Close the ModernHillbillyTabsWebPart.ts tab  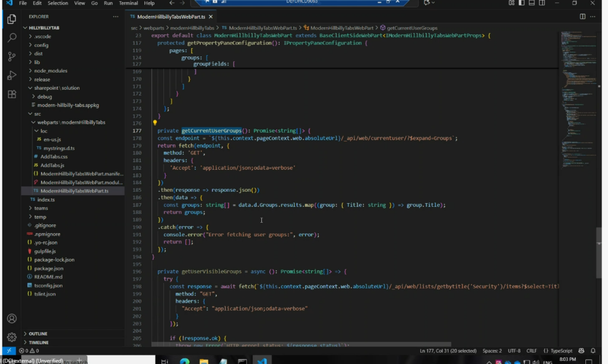coord(211,17)
